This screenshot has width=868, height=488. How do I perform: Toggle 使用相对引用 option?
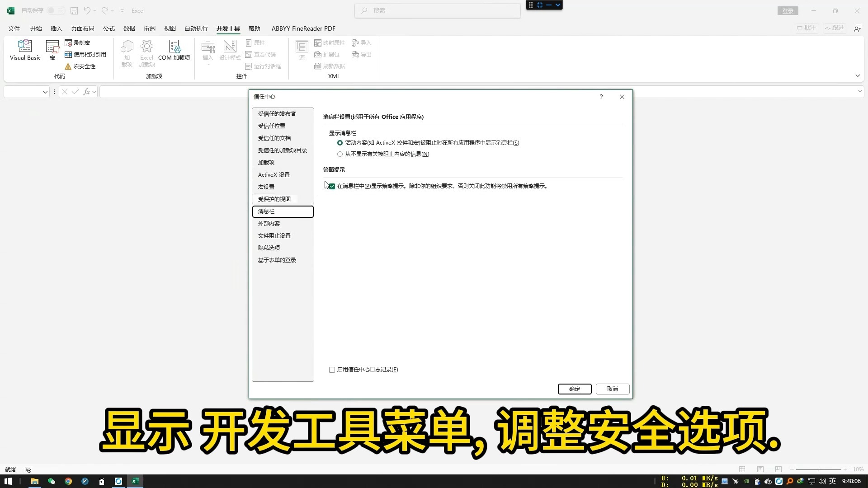tap(85, 55)
